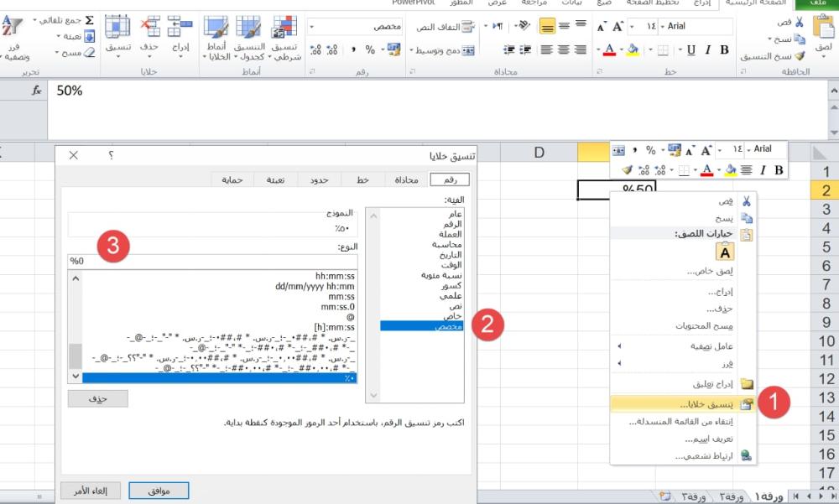
Task: Click the Decrease Indent icon in the ribbon
Action: 526,49
